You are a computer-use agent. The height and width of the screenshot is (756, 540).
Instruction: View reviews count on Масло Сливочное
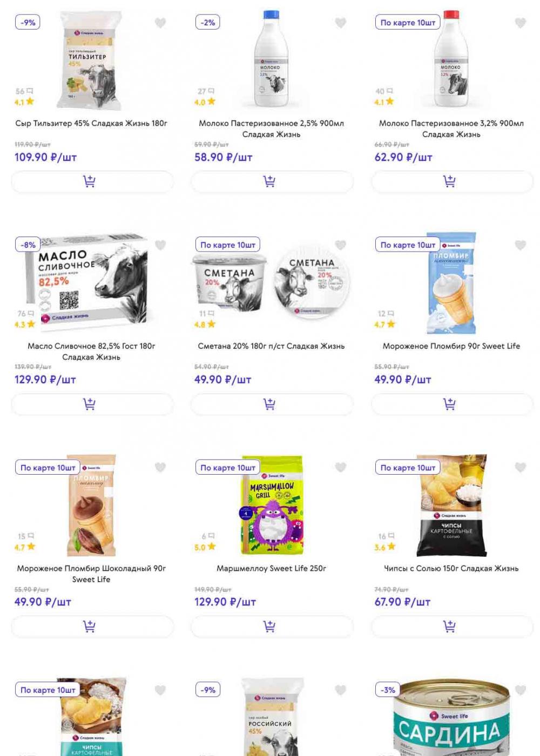25,314
